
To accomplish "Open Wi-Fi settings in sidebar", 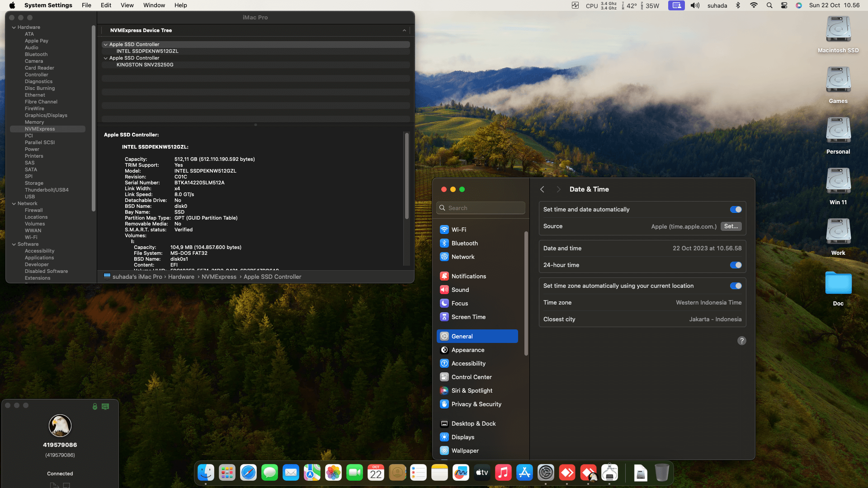I will pyautogui.click(x=458, y=230).
